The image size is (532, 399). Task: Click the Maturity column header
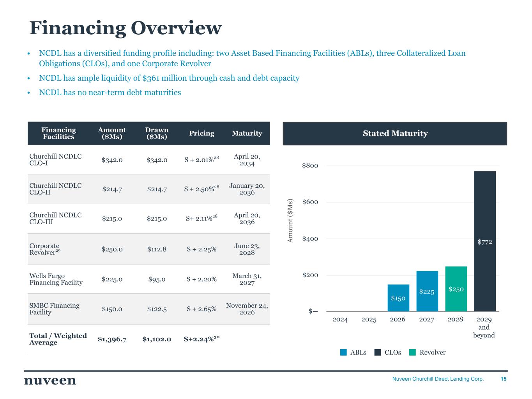coord(247,133)
